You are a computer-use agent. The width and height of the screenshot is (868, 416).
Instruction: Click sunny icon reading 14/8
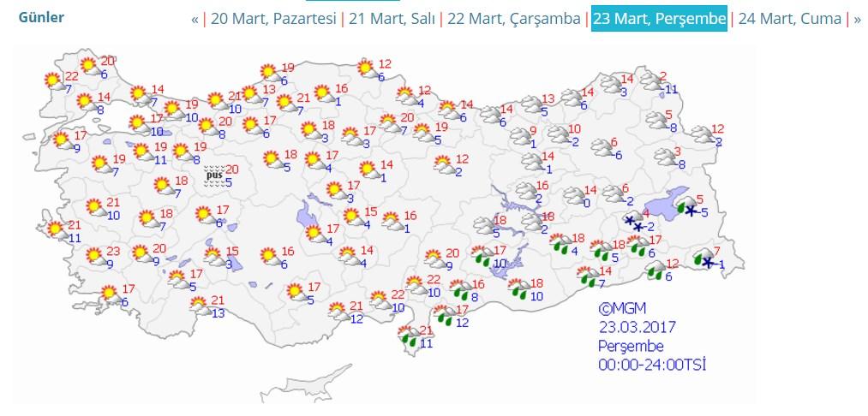point(87,103)
